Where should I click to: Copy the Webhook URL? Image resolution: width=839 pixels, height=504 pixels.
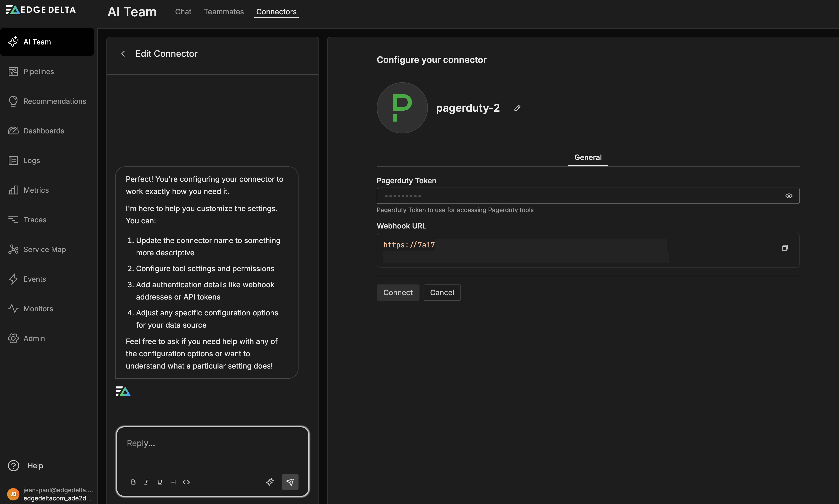click(784, 248)
